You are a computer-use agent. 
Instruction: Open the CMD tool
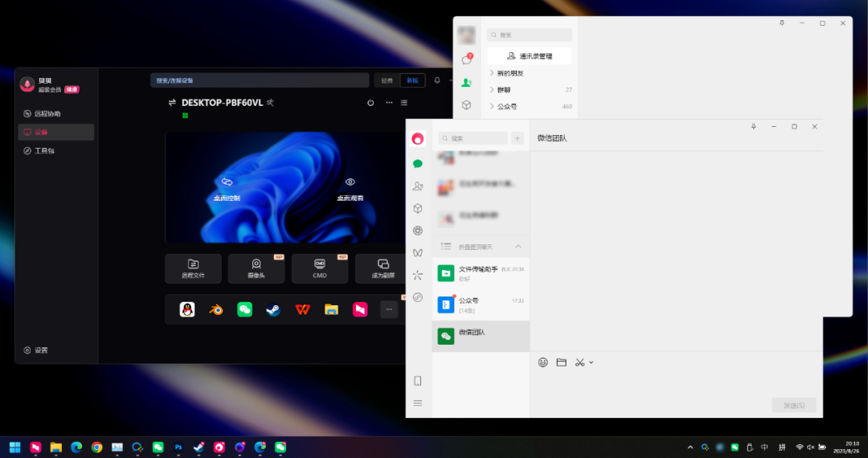320,269
